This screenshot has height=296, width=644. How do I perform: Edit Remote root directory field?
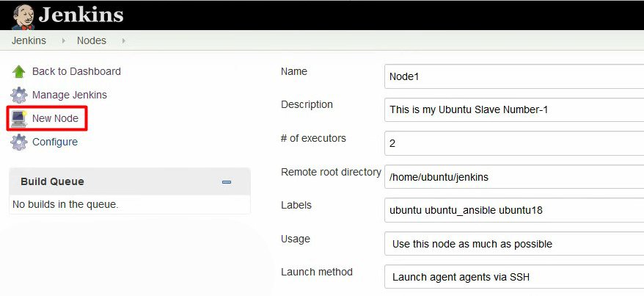pos(514,177)
